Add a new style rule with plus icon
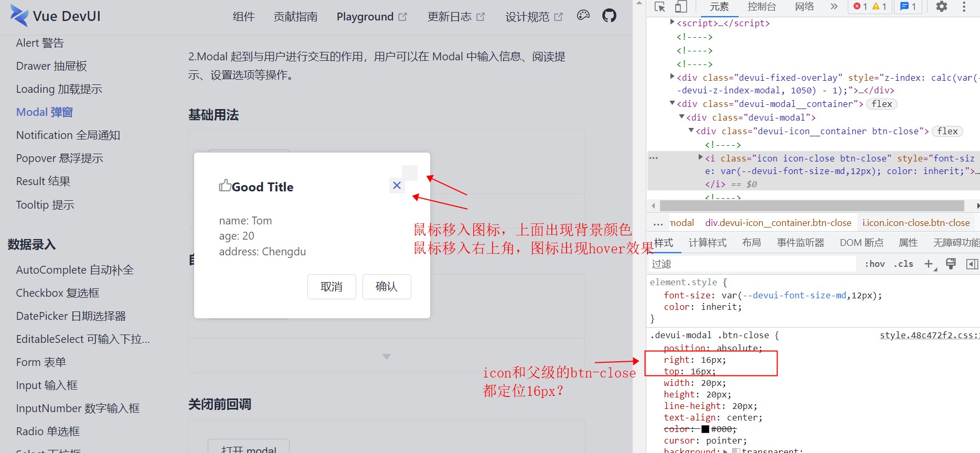This screenshot has width=980, height=453. pyautogui.click(x=929, y=264)
